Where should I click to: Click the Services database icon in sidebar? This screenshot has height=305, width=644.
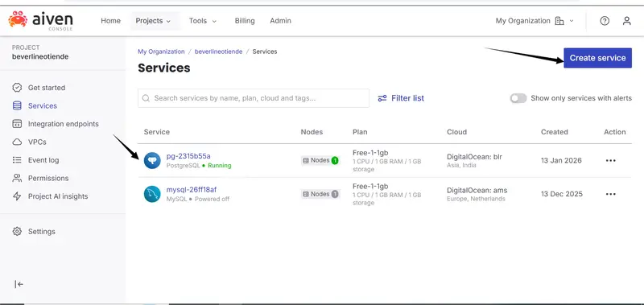click(x=17, y=106)
